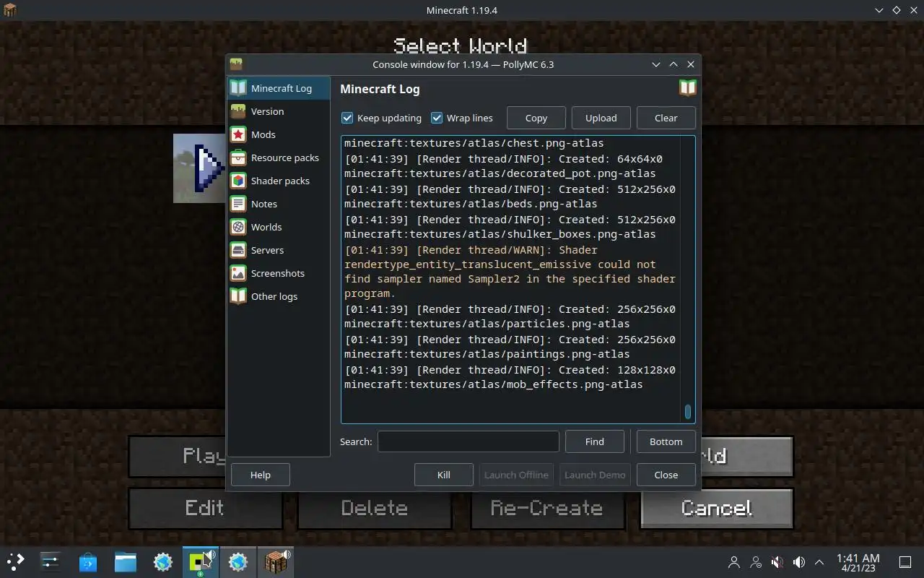Open the Notes page
Screen dimensions: 924x578
[x=279, y=204]
